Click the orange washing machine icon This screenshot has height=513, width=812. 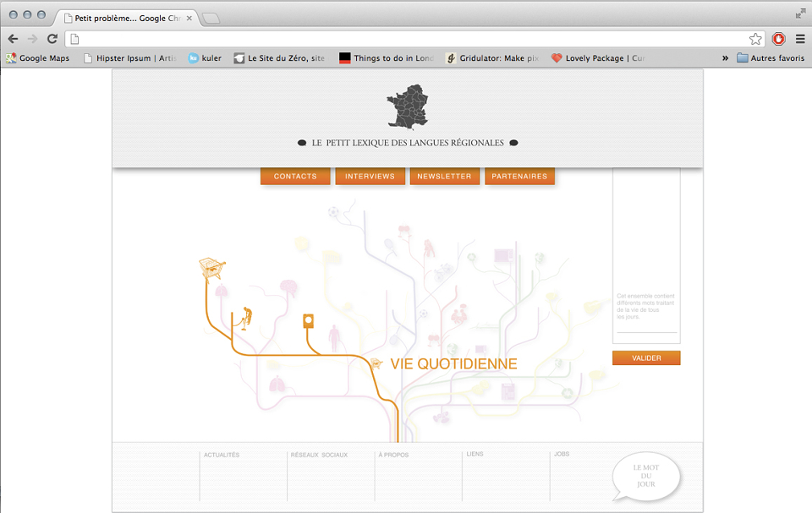308,321
